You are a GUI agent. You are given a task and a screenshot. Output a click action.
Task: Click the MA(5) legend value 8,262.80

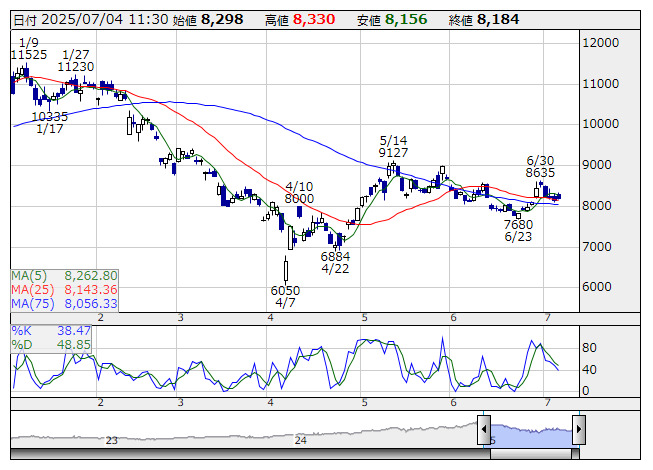click(x=91, y=276)
